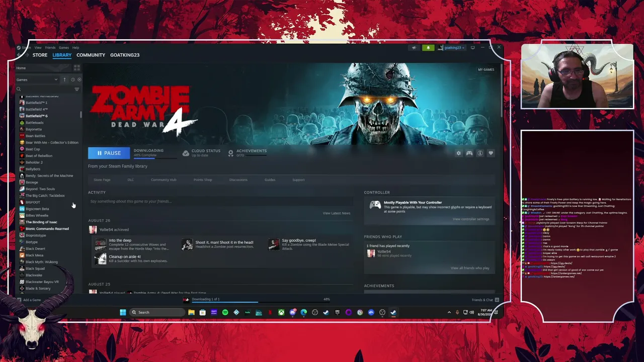Image resolution: width=644 pixels, height=362 pixels.
Task: Open the Friends menu
Action: coord(50,48)
